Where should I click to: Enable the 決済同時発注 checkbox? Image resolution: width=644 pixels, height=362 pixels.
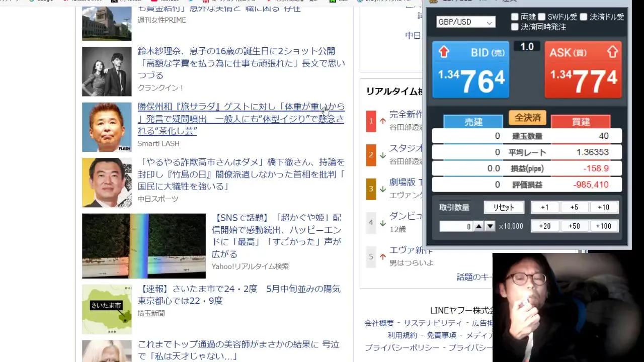click(515, 27)
